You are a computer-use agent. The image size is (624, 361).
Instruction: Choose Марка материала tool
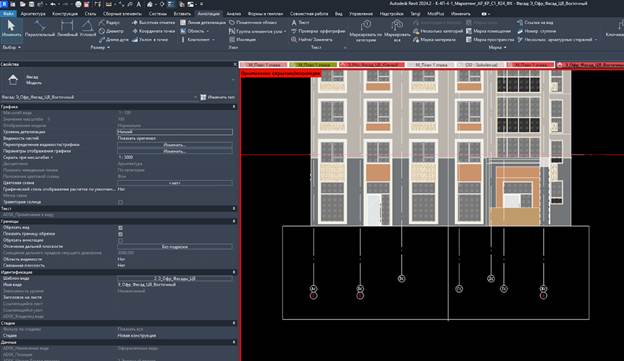pos(434,40)
